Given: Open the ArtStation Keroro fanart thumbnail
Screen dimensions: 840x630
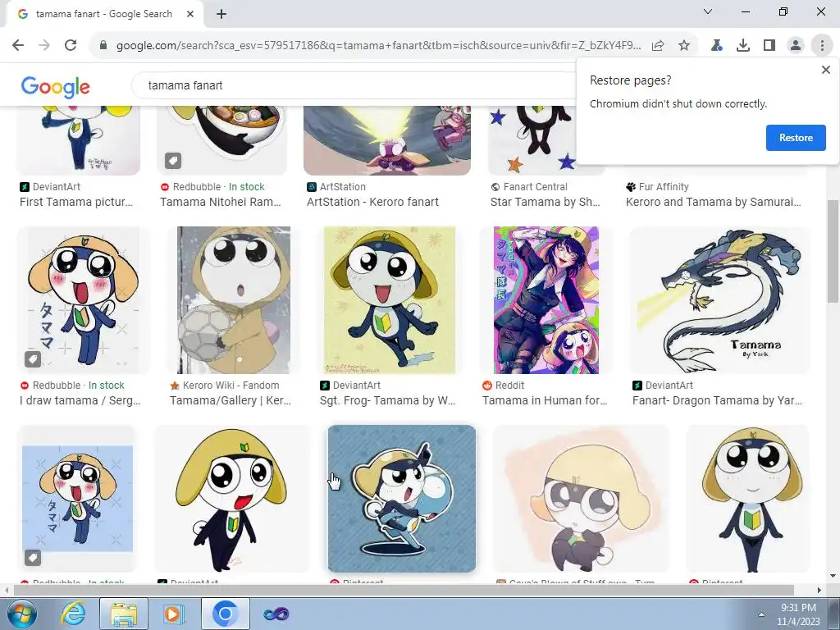Looking at the screenshot, I should [387, 140].
